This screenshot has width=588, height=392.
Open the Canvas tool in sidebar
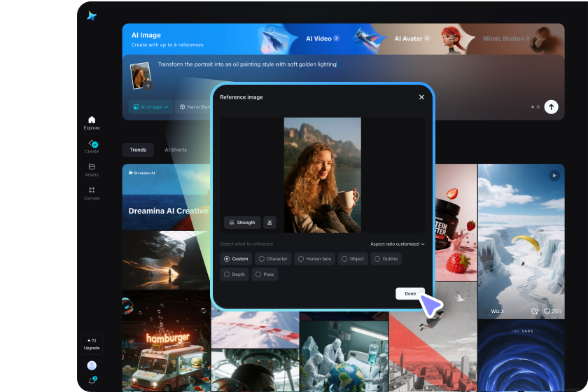[x=92, y=193]
